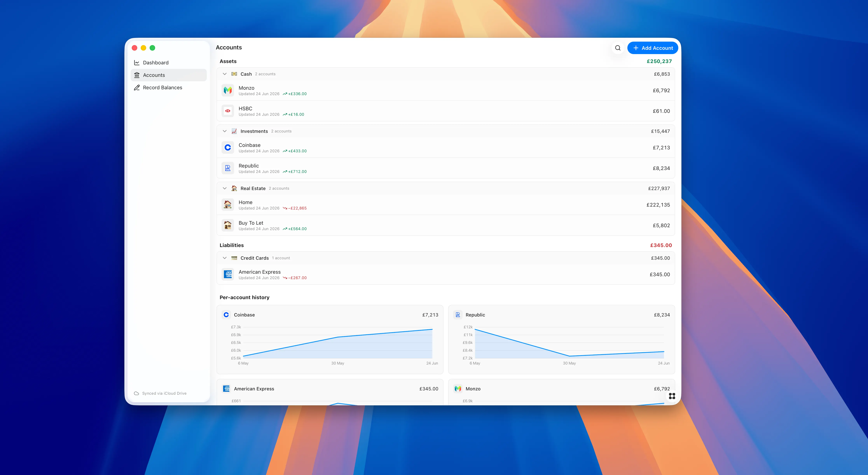Click the Real Estate house header icon
The width and height of the screenshot is (868, 475).
[234, 188]
